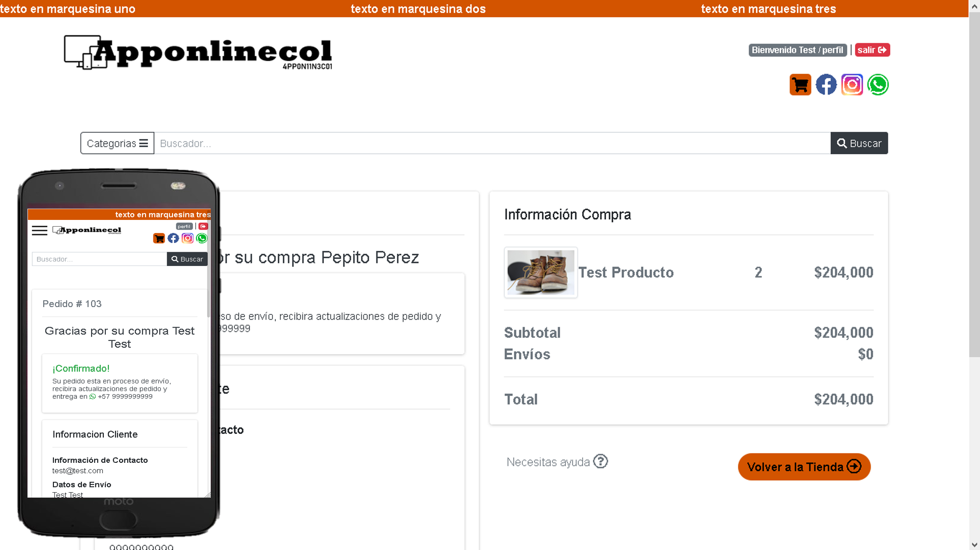Click the phone preview resize handle
The image size is (980, 550).
[x=207, y=495]
